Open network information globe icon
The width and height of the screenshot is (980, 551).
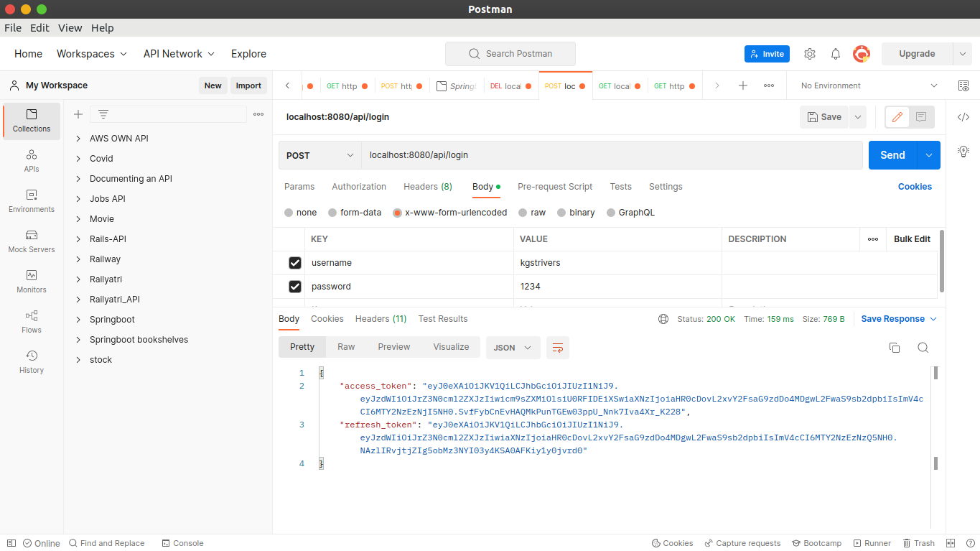click(x=663, y=319)
